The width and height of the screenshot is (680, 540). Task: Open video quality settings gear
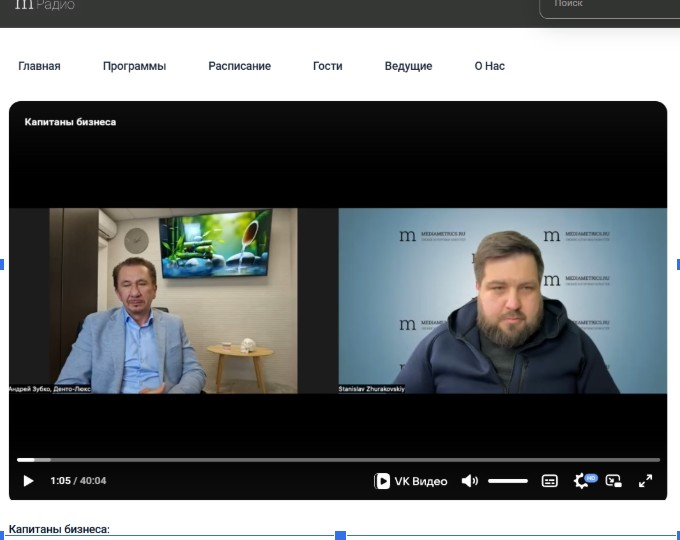[581, 481]
